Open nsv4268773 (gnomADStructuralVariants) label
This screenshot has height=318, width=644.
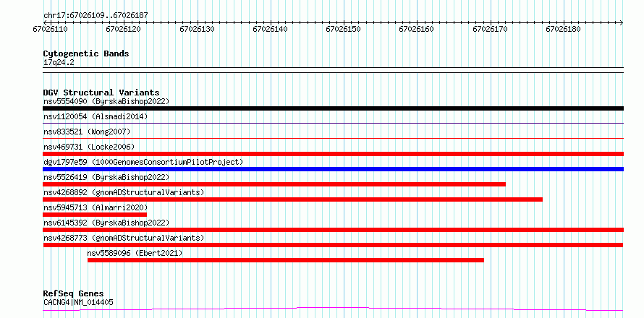coord(124,238)
